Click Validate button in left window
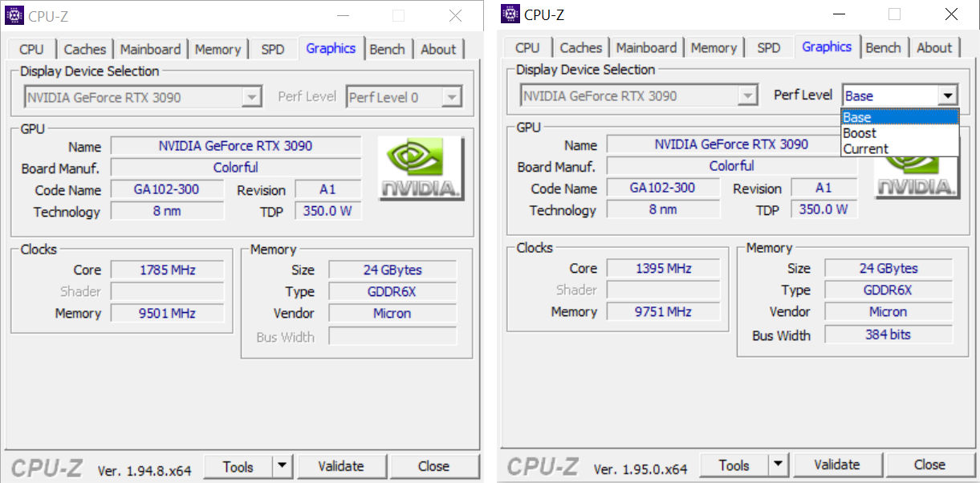The height and width of the screenshot is (483, 980). click(x=341, y=466)
